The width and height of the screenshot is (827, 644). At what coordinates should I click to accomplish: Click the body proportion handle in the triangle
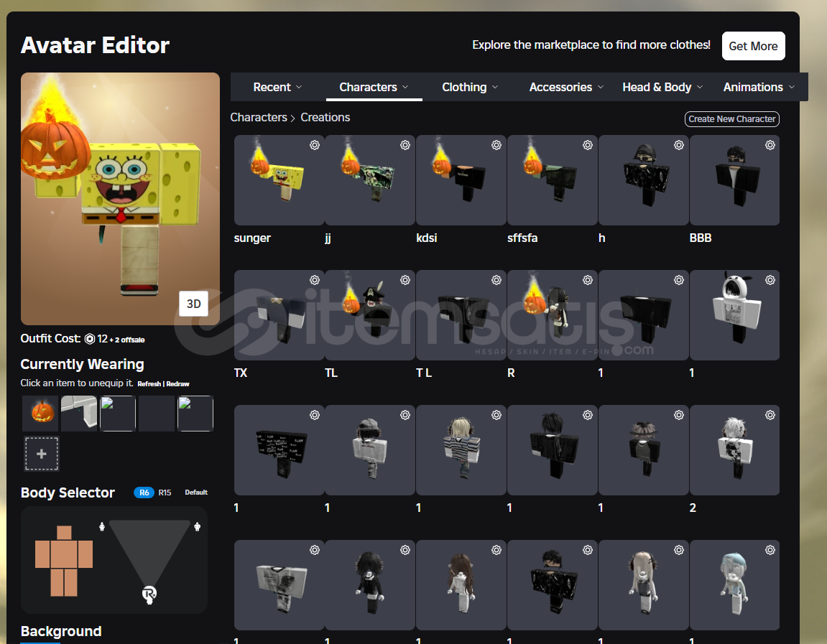pyautogui.click(x=149, y=594)
